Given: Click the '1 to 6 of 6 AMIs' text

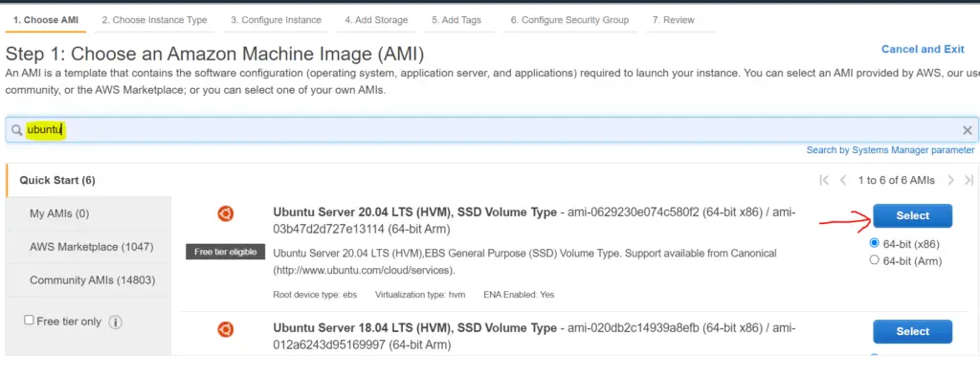Looking at the screenshot, I should pyautogui.click(x=896, y=181).
